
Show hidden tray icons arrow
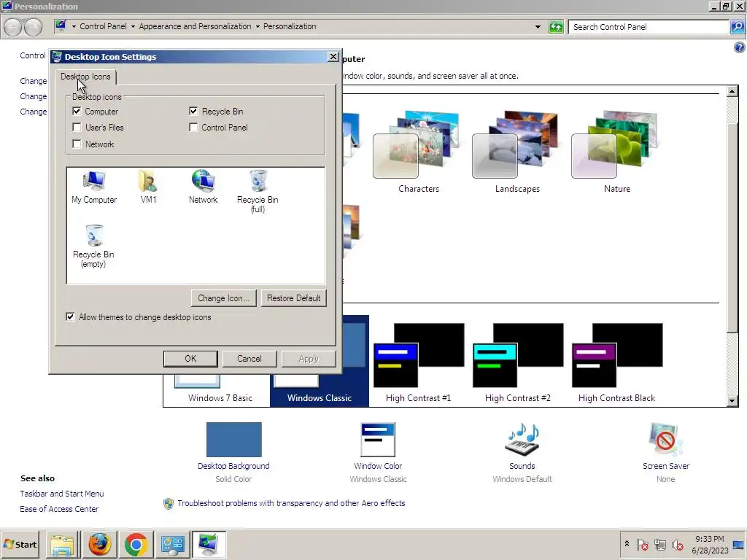point(627,544)
